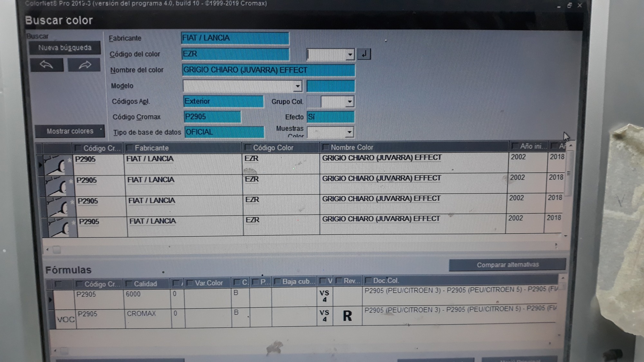Expand the Grupo Col. dropdown
Viewport: 644px width, 362px height.
click(x=349, y=102)
